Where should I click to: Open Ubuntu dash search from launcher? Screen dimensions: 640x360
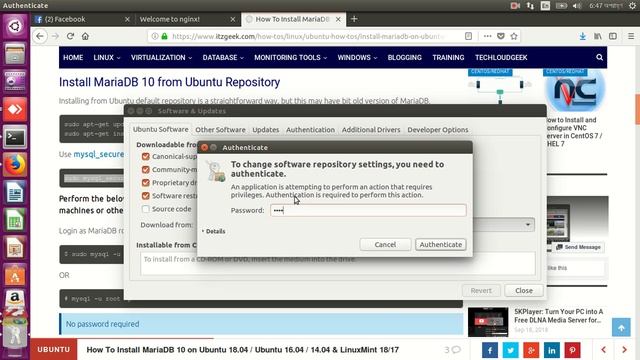tap(15, 27)
